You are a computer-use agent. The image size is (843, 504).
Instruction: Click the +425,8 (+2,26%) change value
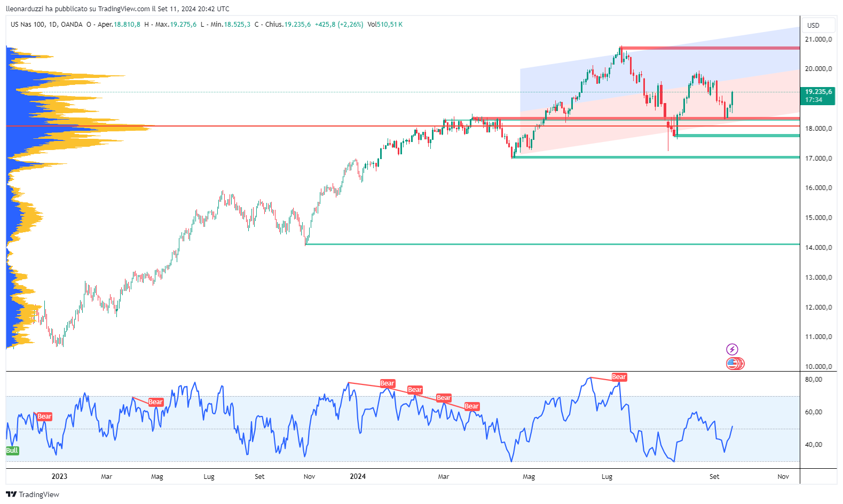pos(339,25)
